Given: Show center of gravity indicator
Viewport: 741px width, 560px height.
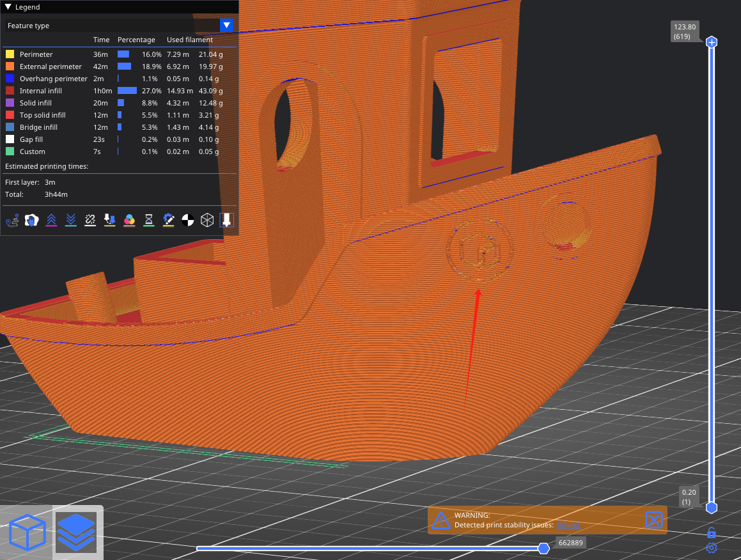Looking at the screenshot, I should pyautogui.click(x=188, y=220).
